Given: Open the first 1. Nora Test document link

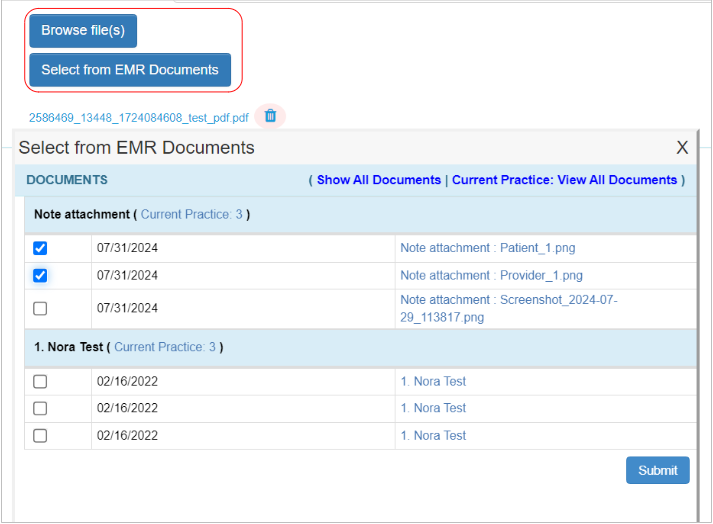Looking at the screenshot, I should 433,381.
